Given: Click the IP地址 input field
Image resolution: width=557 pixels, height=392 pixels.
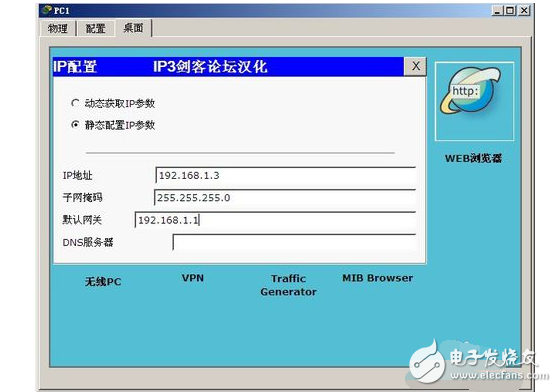Looking at the screenshot, I should (286, 175).
